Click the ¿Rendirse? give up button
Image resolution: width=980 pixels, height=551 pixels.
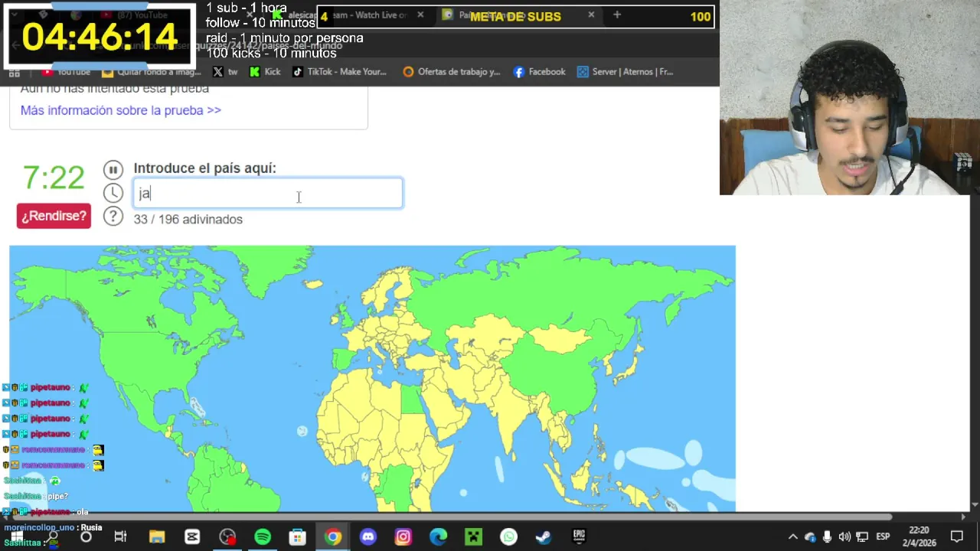pos(54,216)
